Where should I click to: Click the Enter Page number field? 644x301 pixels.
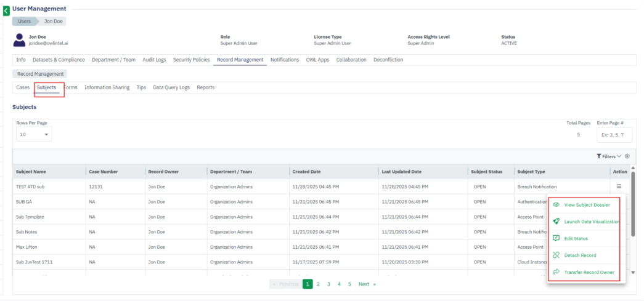tap(614, 134)
